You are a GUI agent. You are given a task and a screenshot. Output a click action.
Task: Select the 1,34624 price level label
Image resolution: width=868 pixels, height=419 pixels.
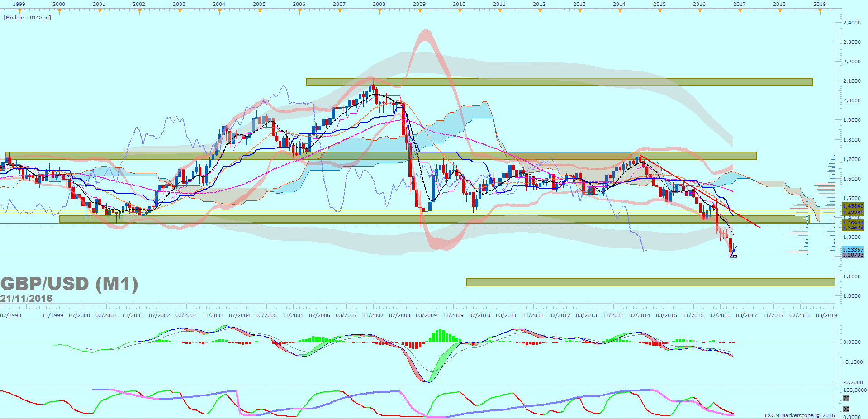[x=853, y=228]
